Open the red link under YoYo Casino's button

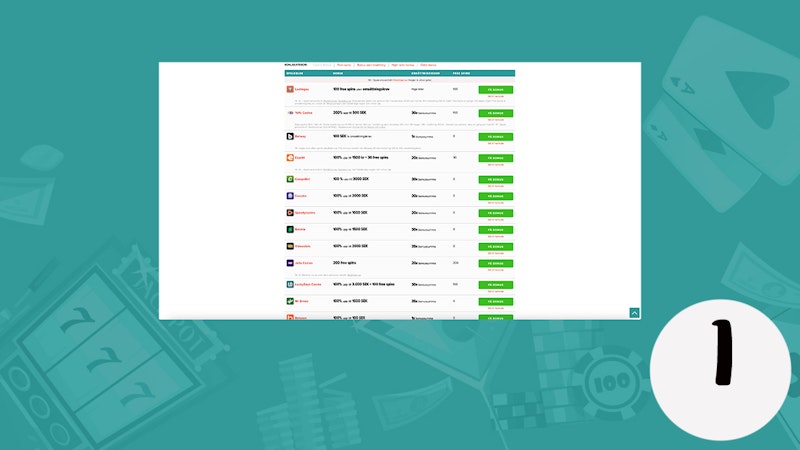(x=495, y=121)
